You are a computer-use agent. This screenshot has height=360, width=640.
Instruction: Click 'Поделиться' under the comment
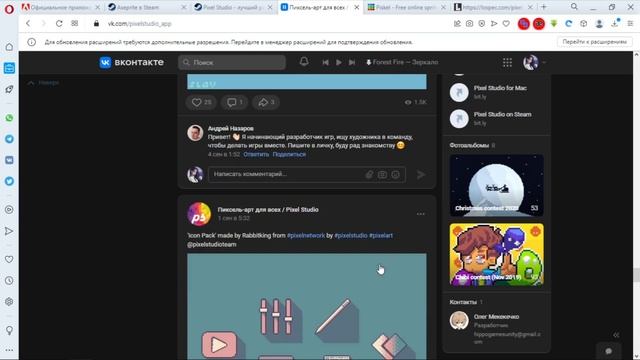[289, 154]
